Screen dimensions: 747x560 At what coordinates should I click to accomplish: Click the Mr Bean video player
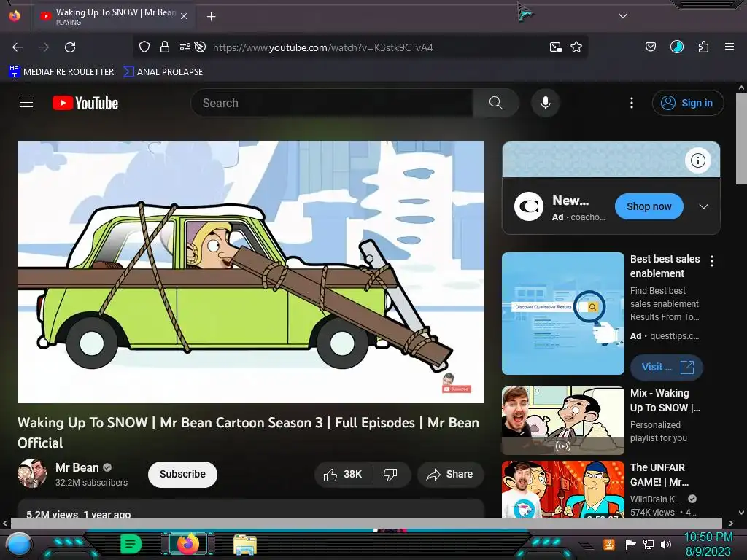(x=251, y=272)
